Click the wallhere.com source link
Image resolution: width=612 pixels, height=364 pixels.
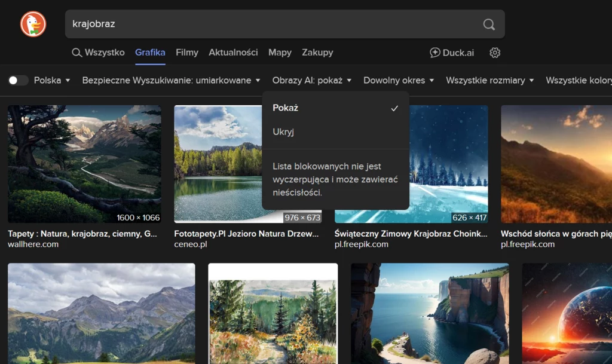33,244
